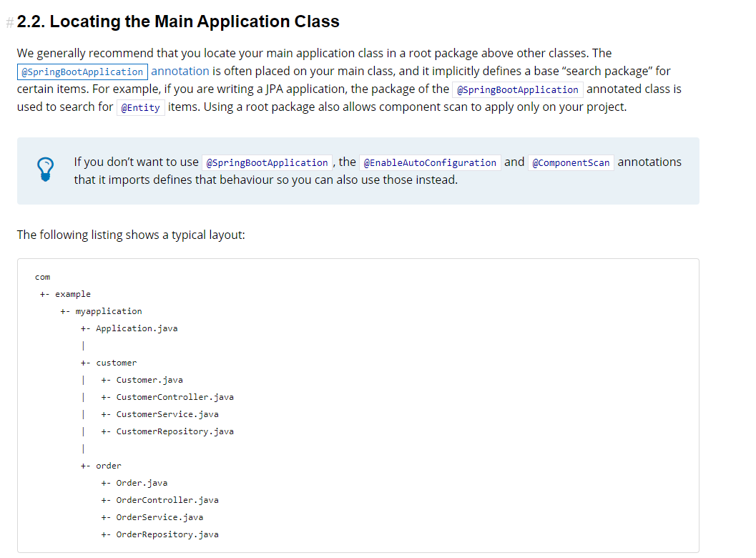The width and height of the screenshot is (756, 558).
Task: Click 'CustomerRepository.java' in the listing
Action: (x=175, y=431)
